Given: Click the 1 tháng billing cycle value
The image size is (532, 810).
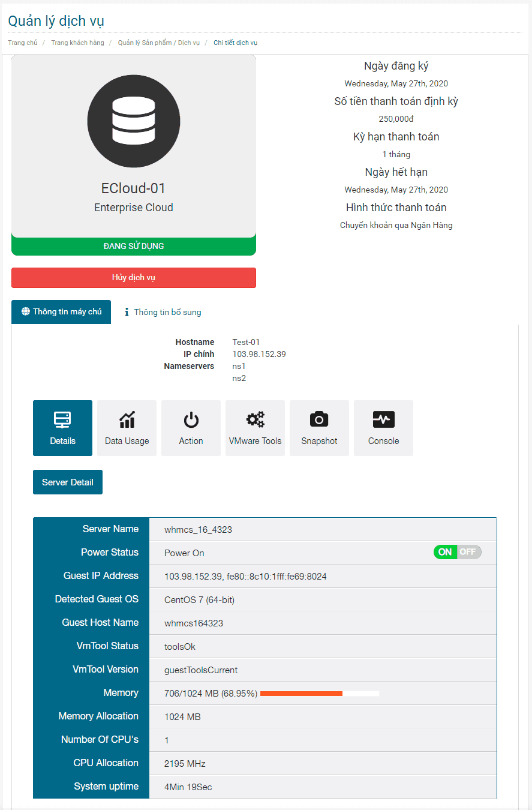Looking at the screenshot, I should pos(396,154).
